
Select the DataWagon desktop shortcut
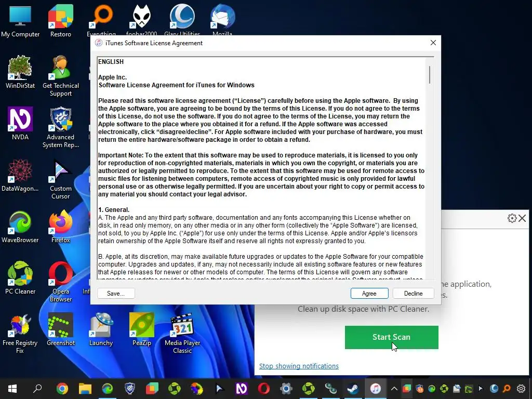20,175
